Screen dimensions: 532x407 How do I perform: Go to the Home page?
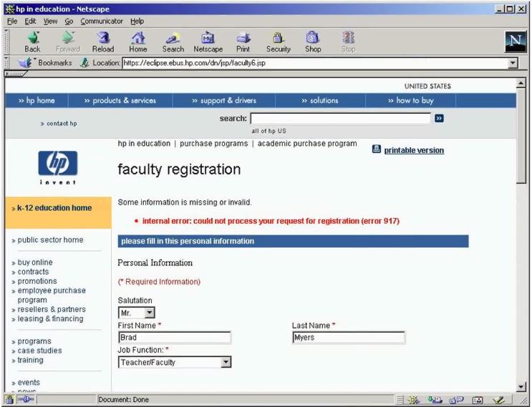[137, 41]
